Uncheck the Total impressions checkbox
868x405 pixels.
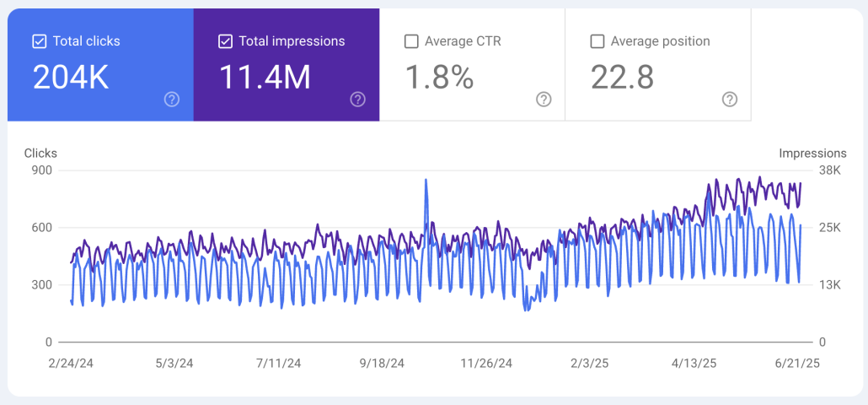225,41
